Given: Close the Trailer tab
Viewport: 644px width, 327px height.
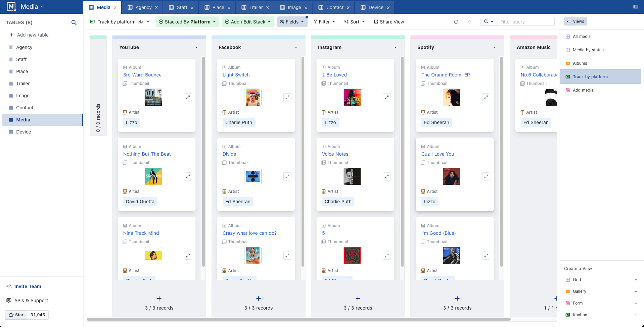Looking at the screenshot, I should coord(268,8).
